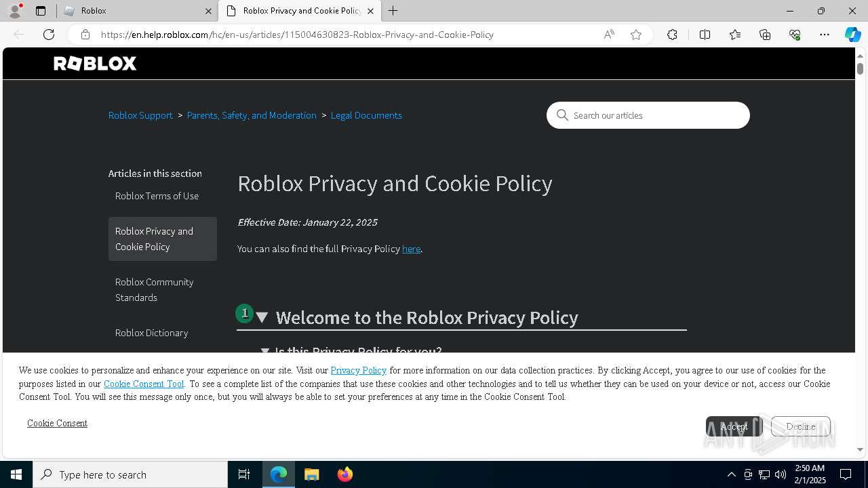Click the search magnifier icon
The image size is (868, 488).
point(562,115)
